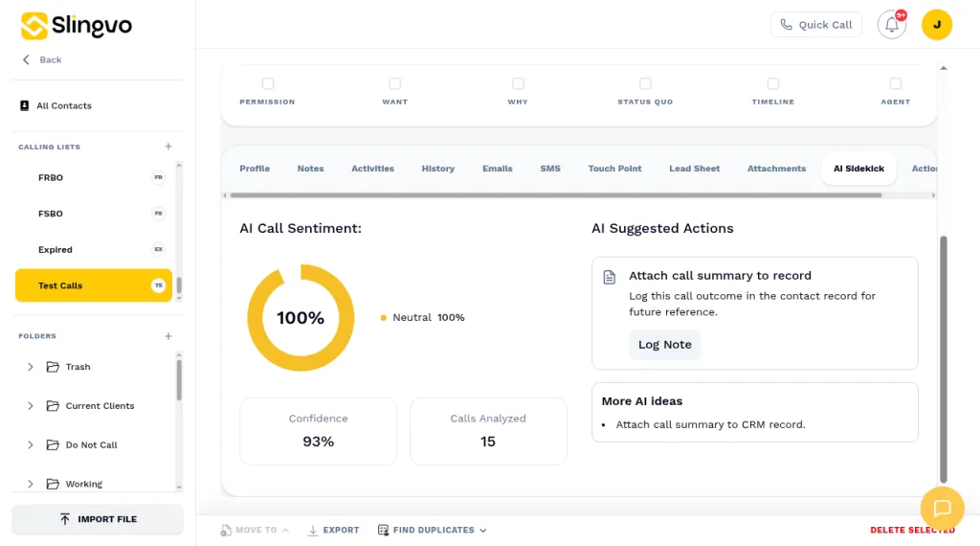Open the user avatar J menu

point(936,25)
